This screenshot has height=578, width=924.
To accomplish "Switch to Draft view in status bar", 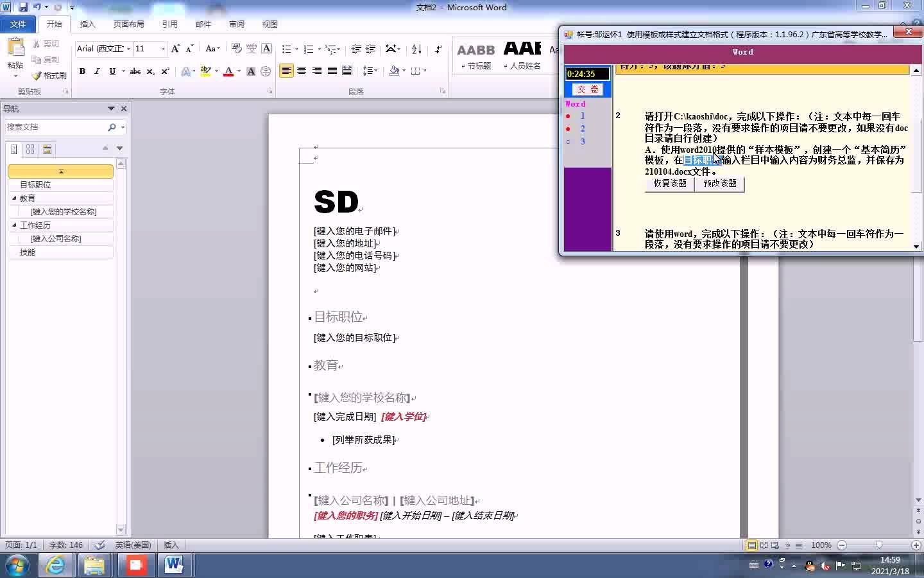I will 799,545.
